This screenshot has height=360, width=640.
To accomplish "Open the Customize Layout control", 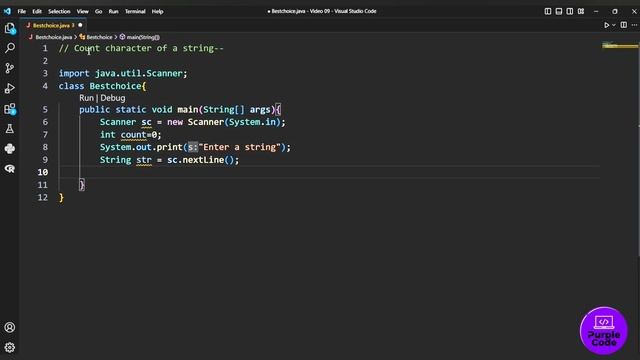I will [581, 11].
